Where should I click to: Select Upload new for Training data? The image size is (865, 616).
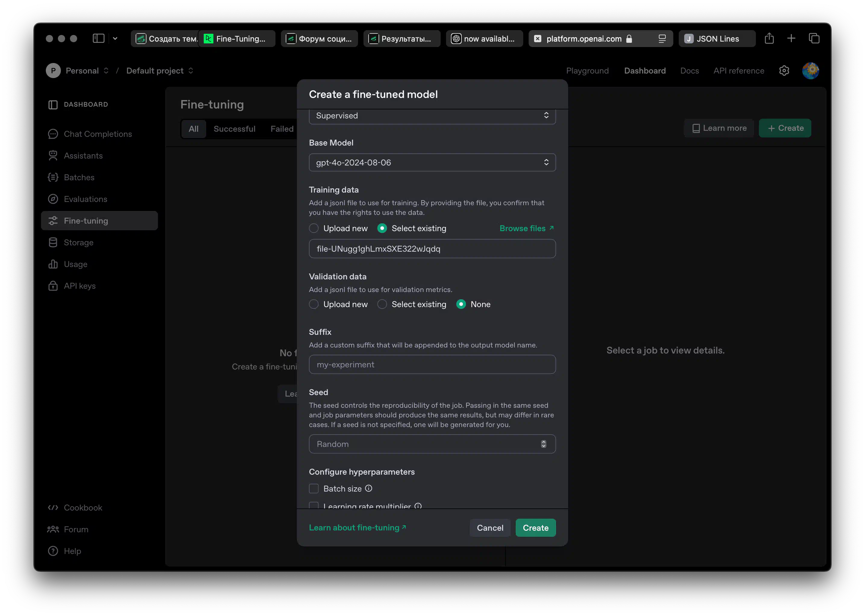313,228
